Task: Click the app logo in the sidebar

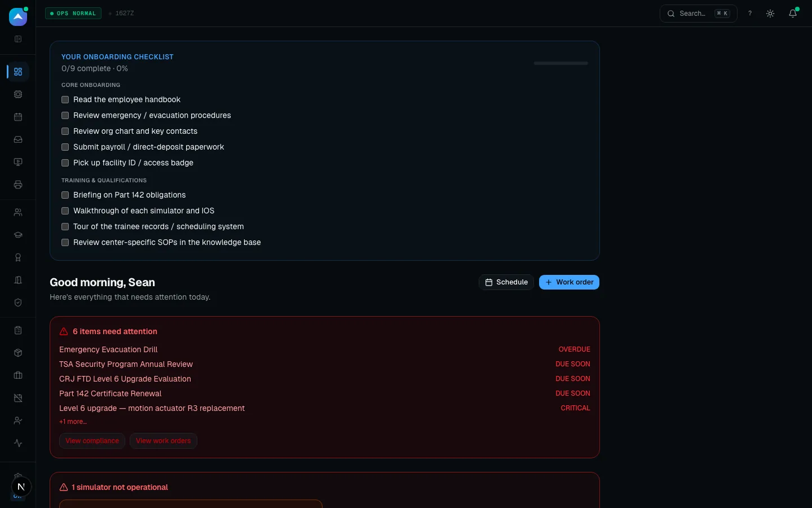Action: tap(18, 17)
